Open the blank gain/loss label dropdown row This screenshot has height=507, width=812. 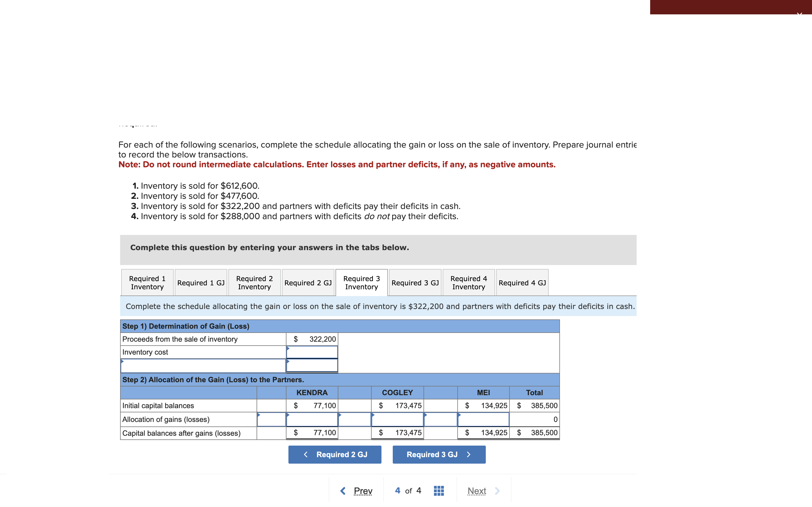pyautogui.click(x=203, y=366)
